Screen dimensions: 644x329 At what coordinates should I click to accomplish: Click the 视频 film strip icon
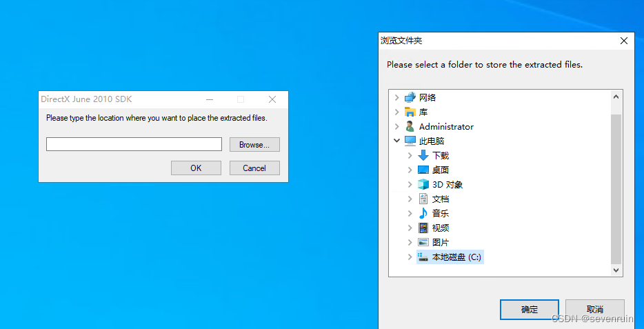[x=423, y=228]
